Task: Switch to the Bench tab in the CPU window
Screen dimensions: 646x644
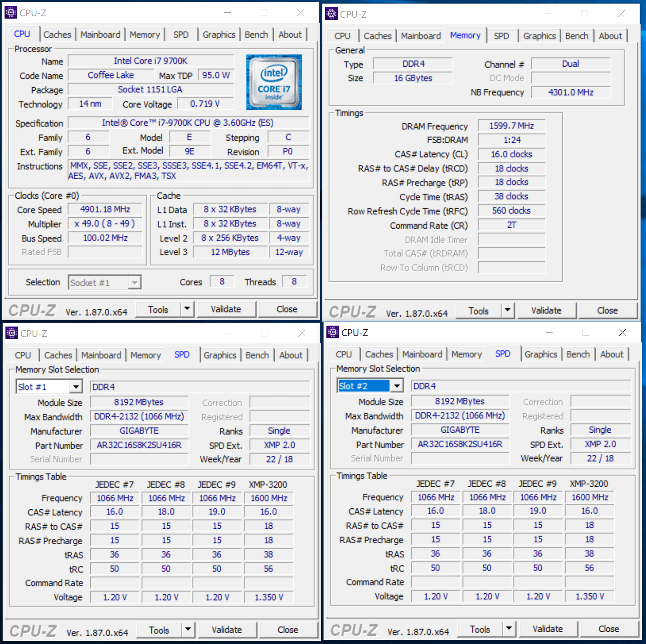Action: [x=256, y=34]
